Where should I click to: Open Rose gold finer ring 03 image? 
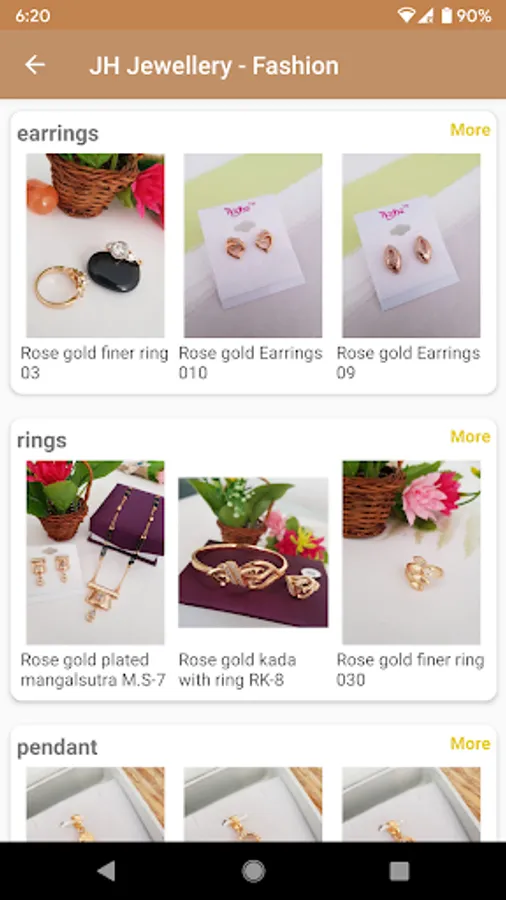point(95,245)
